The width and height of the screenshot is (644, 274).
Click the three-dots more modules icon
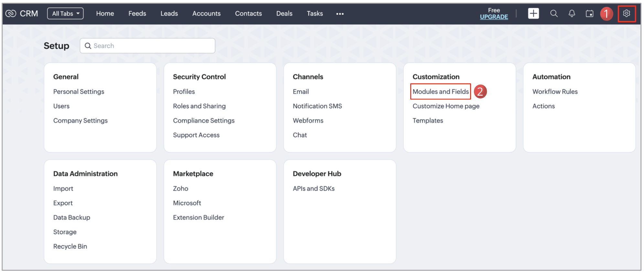pyautogui.click(x=340, y=14)
